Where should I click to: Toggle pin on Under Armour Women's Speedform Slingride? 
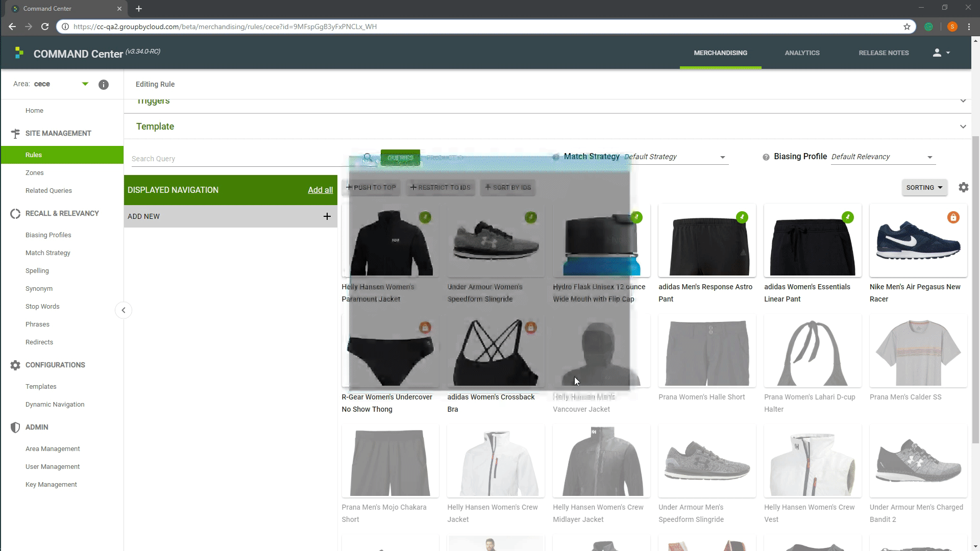click(531, 217)
